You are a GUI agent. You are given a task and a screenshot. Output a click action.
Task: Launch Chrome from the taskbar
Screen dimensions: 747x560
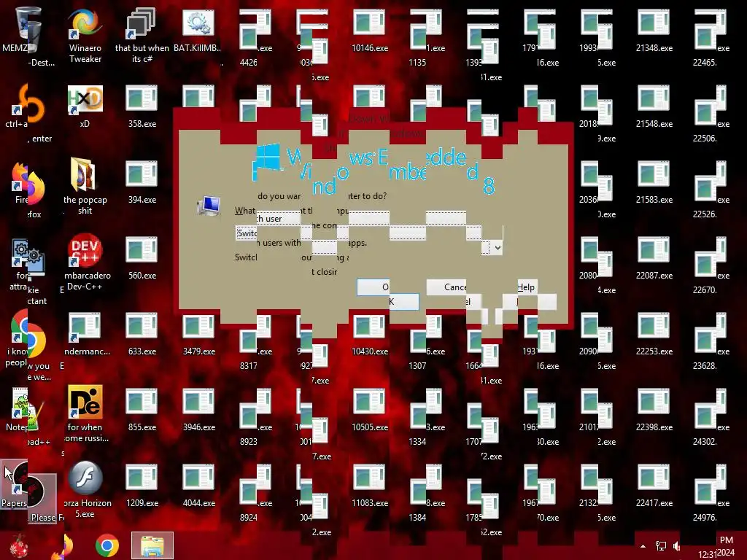point(107,545)
